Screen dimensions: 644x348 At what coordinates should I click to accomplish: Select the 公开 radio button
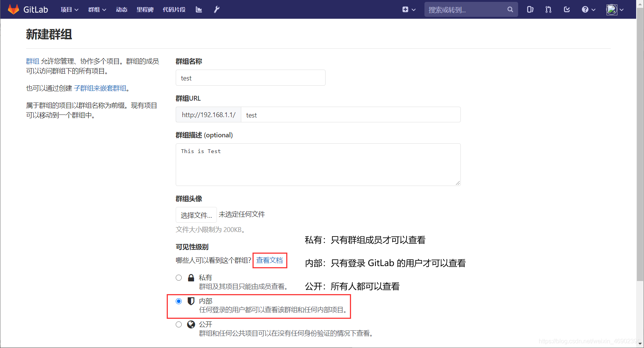point(179,324)
